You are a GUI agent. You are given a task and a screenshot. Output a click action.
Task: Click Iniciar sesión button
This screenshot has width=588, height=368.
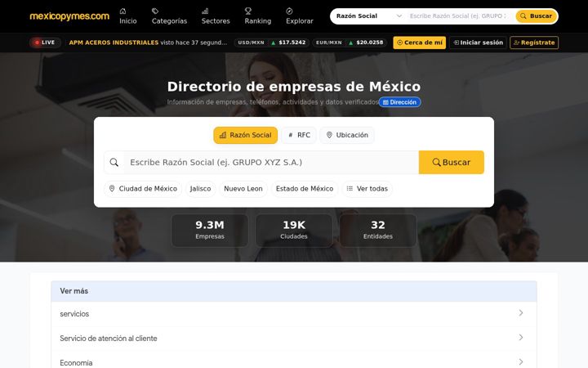pos(478,43)
